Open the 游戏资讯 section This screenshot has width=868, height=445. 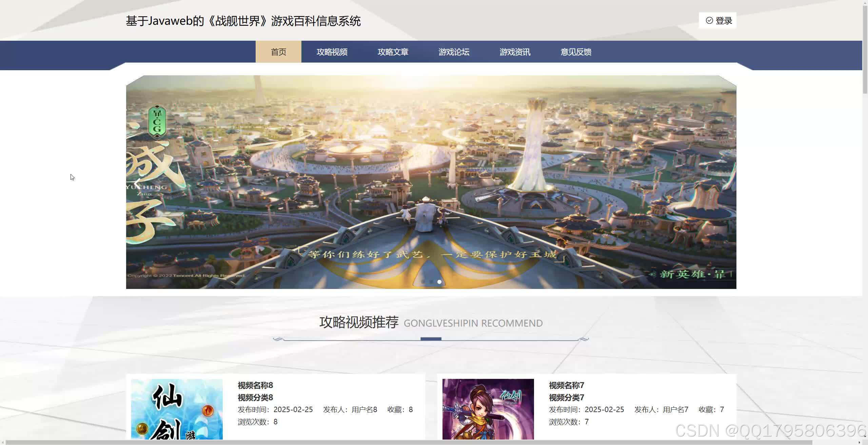click(515, 52)
